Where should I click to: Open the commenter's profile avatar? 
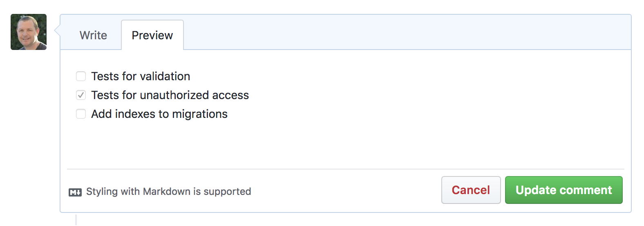pyautogui.click(x=29, y=32)
